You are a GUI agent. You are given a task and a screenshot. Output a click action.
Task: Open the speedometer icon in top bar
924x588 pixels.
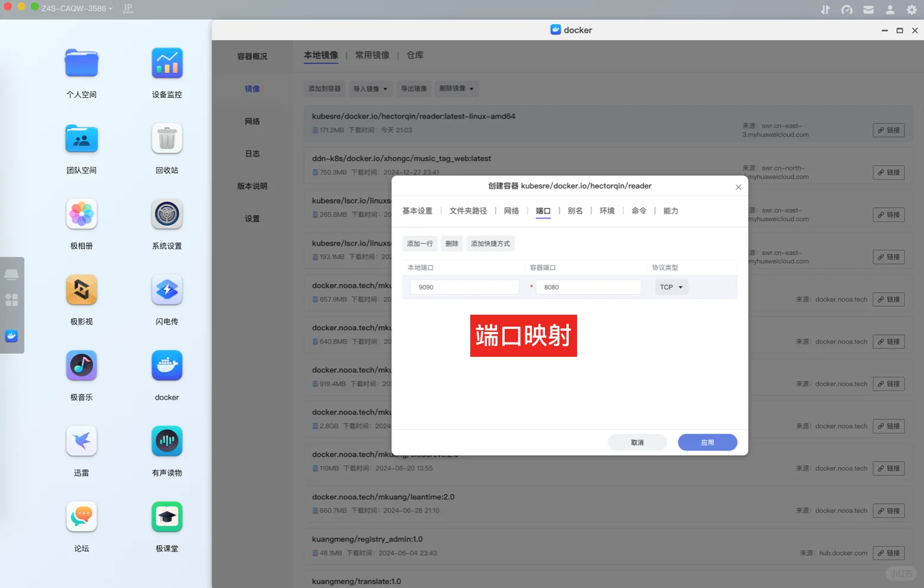pyautogui.click(x=847, y=9)
